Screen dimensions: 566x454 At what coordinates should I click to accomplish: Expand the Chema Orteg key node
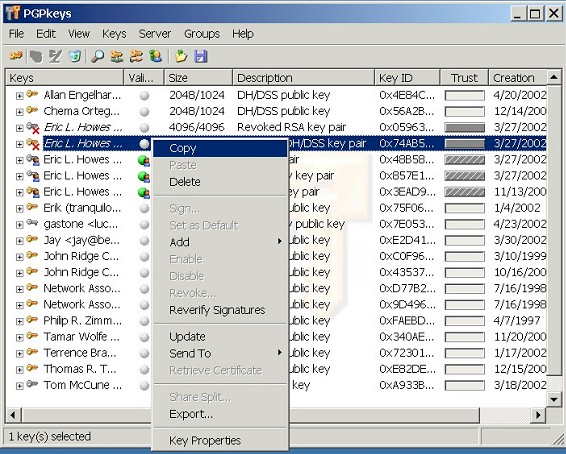point(19,112)
